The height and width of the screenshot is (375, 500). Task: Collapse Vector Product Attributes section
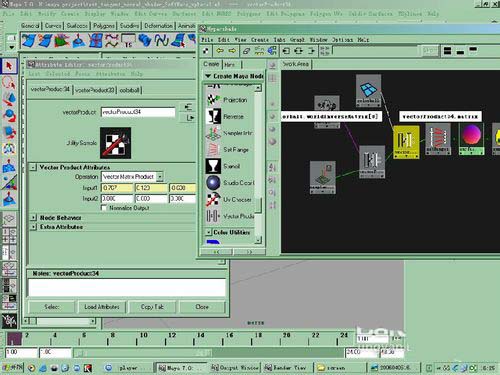coord(33,167)
